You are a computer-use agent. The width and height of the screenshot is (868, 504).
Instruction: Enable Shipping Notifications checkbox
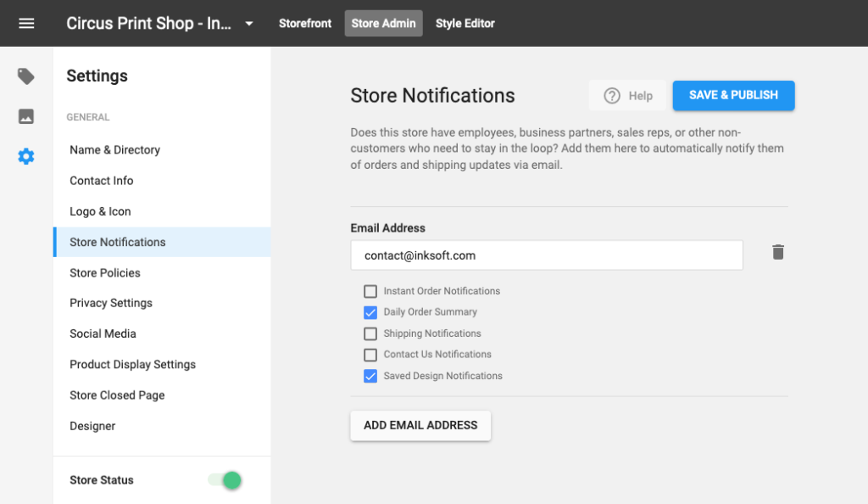coord(370,333)
